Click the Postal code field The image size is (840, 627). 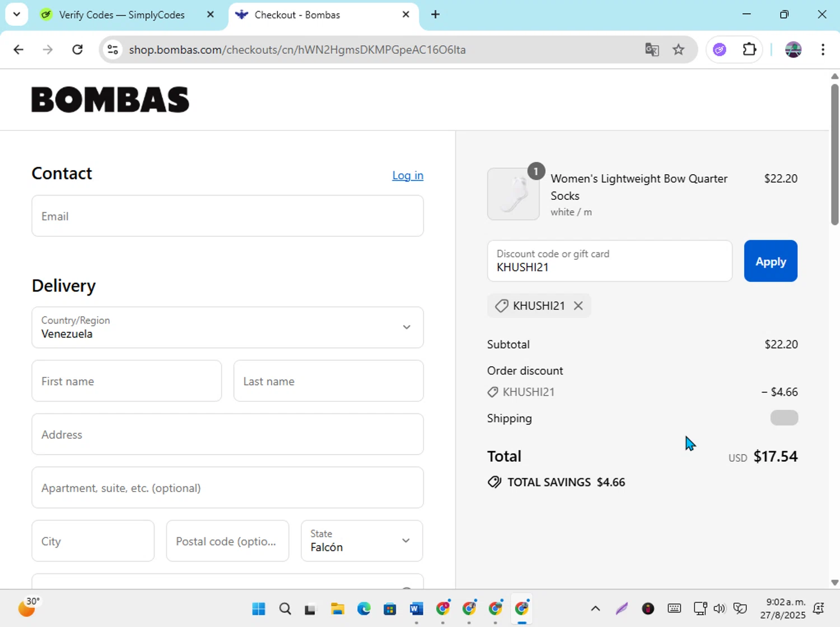point(227,541)
